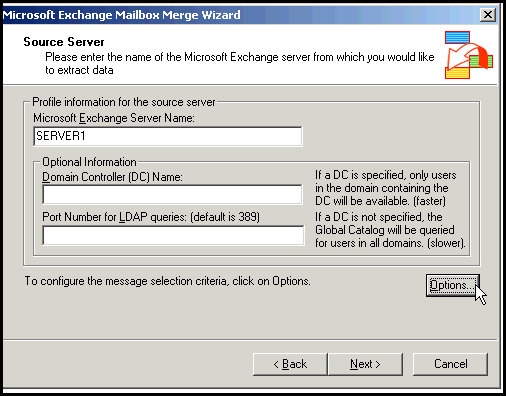The height and width of the screenshot is (396, 506).
Task: Click the 'Port Number for LDAP queries' label
Action: tap(151, 217)
